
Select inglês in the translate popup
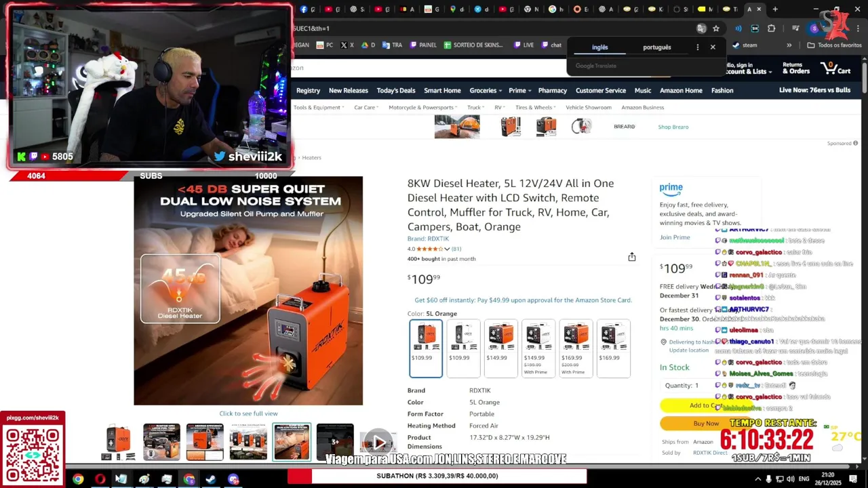[x=600, y=47]
